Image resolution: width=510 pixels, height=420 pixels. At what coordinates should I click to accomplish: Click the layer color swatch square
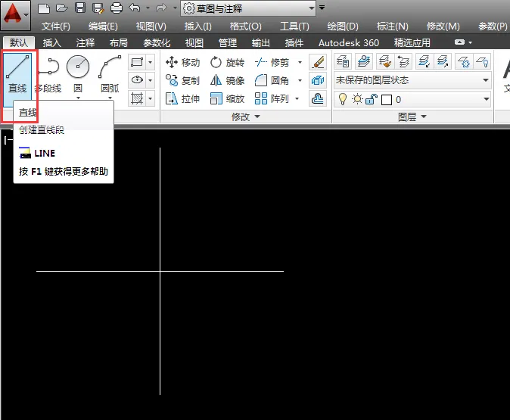[x=387, y=100]
